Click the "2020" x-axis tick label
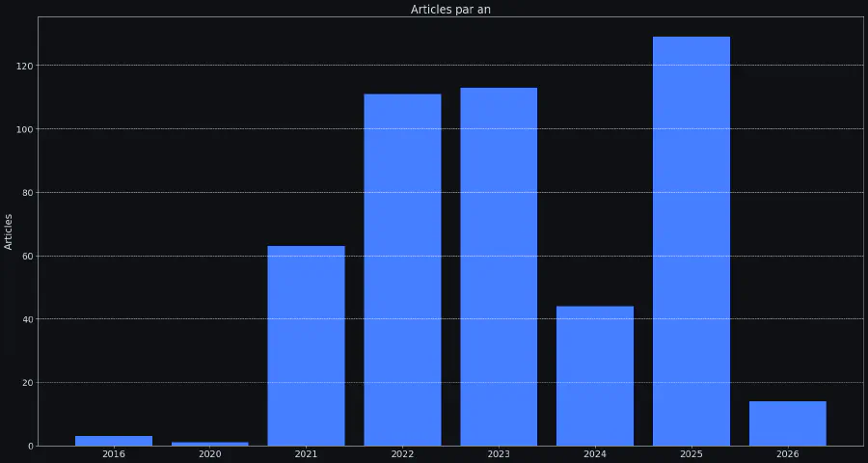 tap(209, 454)
